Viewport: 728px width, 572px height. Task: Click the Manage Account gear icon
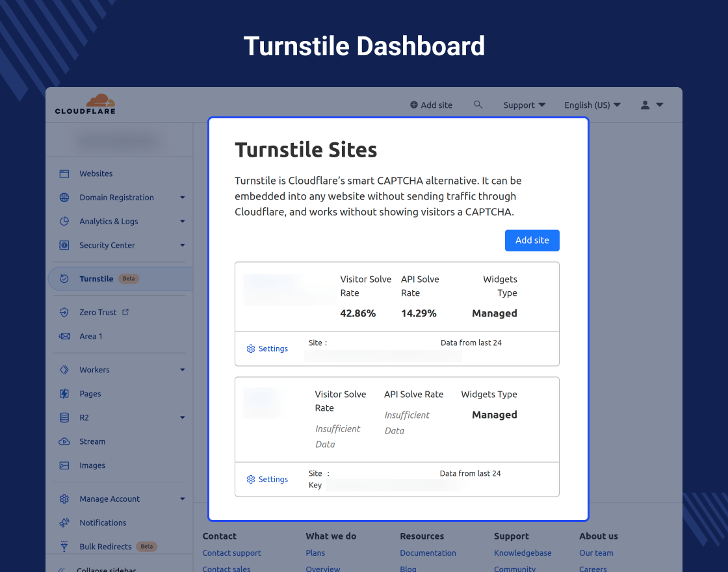64,499
